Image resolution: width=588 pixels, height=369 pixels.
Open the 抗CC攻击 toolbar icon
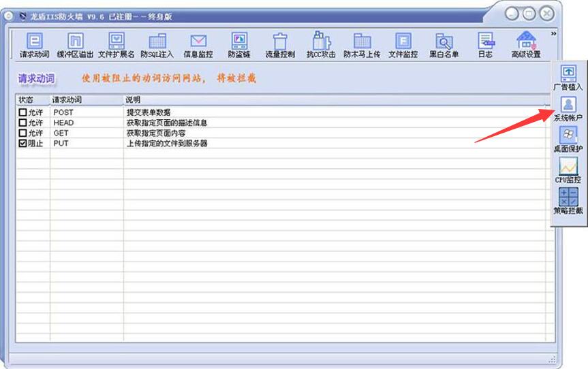coord(321,46)
